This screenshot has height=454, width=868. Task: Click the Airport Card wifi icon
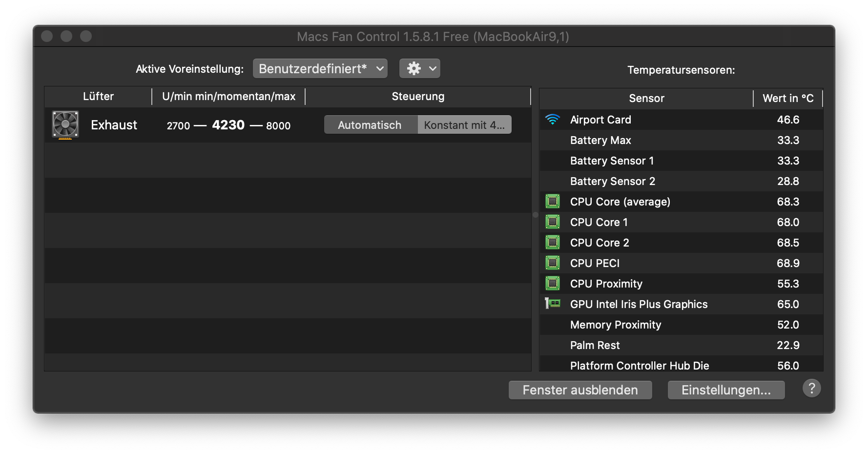553,120
